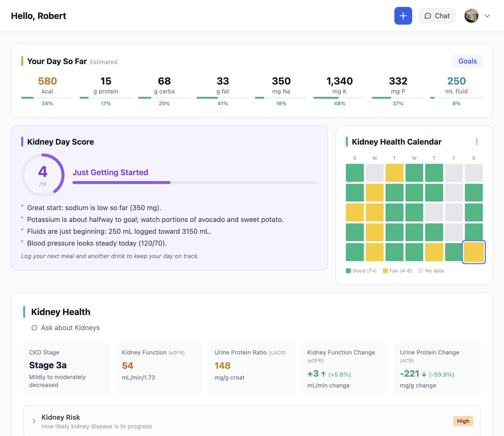The width and height of the screenshot is (504, 436).
Task: Open the CKD Stage 3a card
Action: 67,369
